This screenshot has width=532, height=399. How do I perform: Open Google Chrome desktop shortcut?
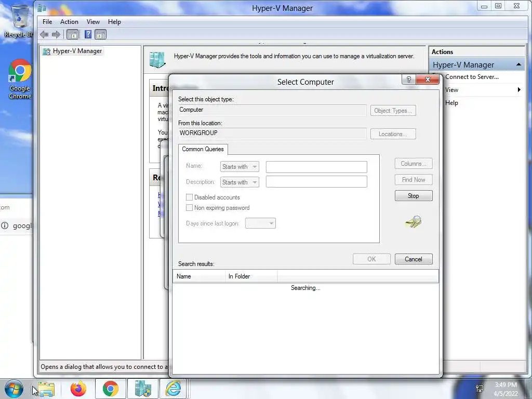point(20,79)
